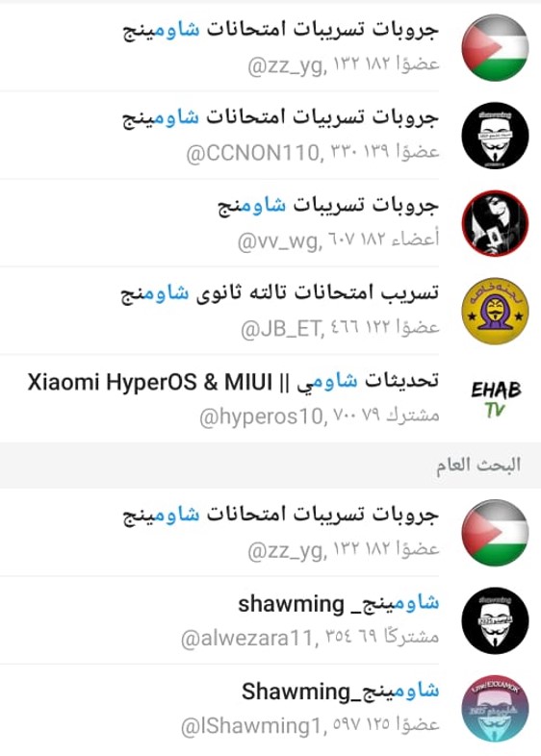The image size is (541, 756).
Task: Tap the البحث العام section header
Action: [x=478, y=466]
